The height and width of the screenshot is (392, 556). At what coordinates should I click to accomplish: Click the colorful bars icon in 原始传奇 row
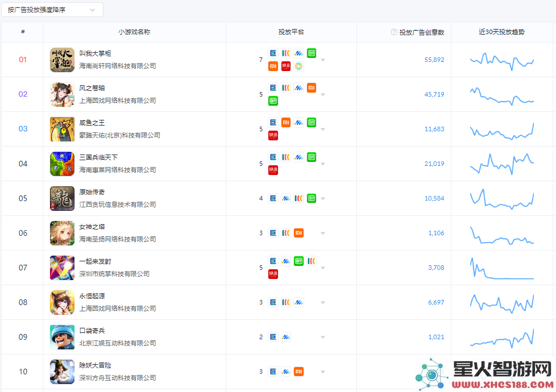pos(298,198)
